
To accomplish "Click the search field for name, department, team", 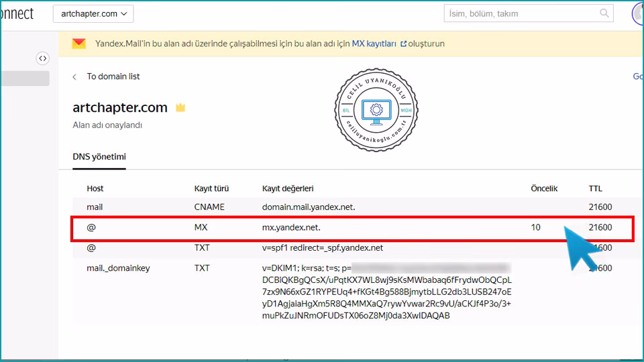I will tap(528, 13).
